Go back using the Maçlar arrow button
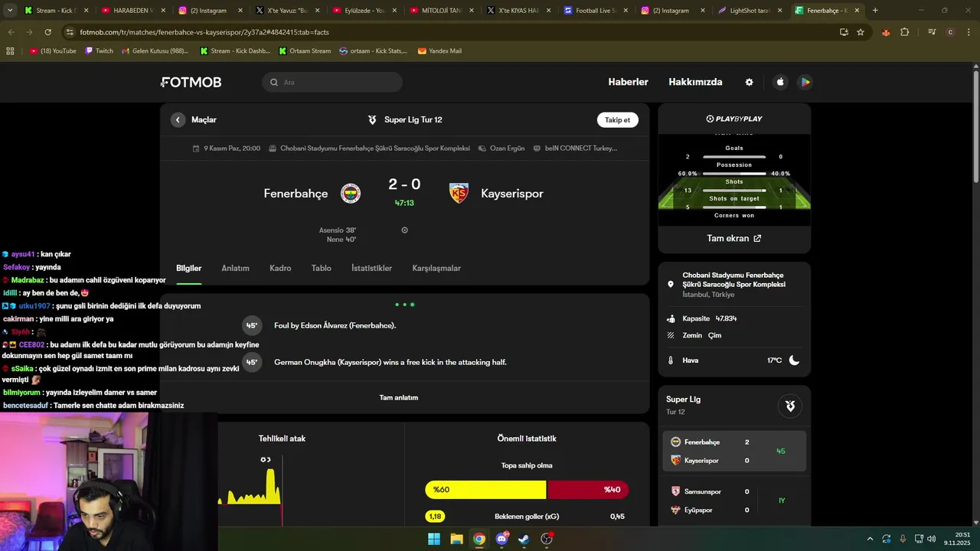The height and width of the screenshot is (551, 980). 178,119
